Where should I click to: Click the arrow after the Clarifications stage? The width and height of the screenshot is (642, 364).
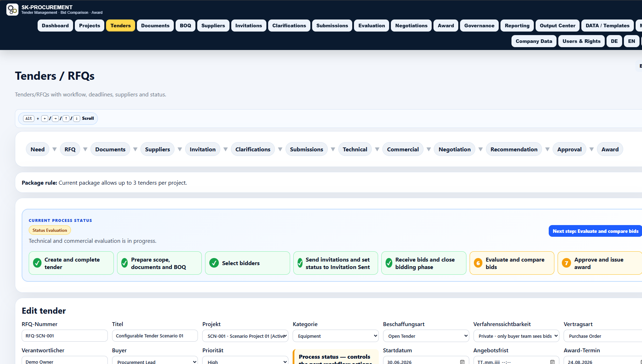(x=280, y=149)
